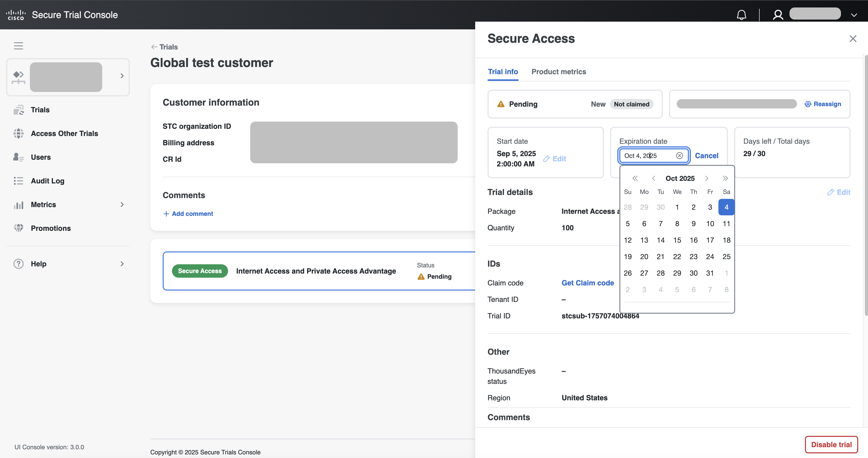Viewport: 868px width, 458px height.
Task: Pick October 19 in calendar
Action: click(x=627, y=257)
